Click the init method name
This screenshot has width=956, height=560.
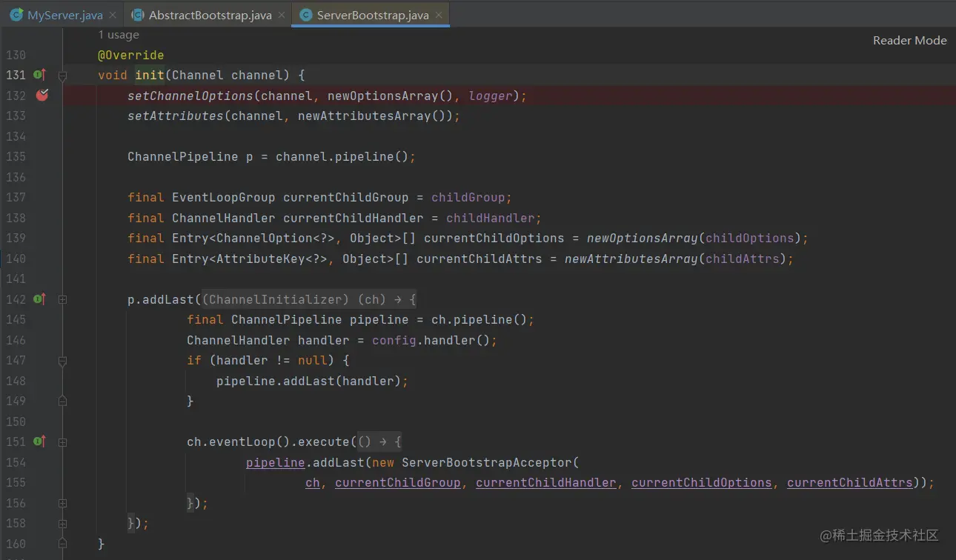point(150,75)
